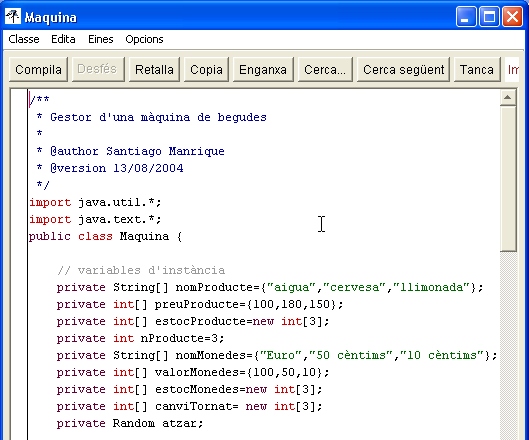Open the Classe menu
The image size is (529, 440).
pyautogui.click(x=24, y=39)
